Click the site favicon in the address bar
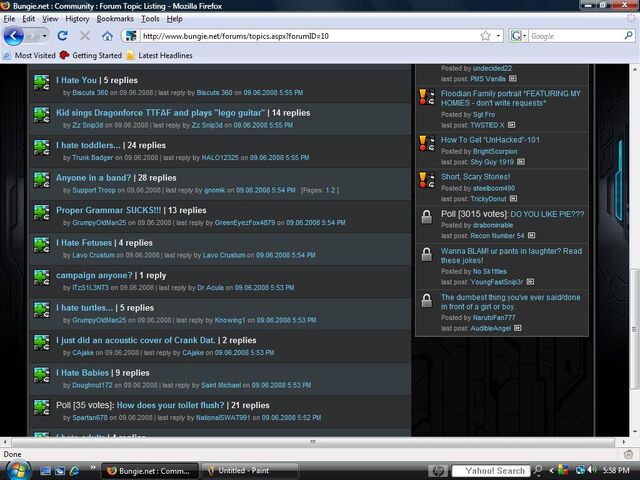640x480 pixels. coord(131,36)
